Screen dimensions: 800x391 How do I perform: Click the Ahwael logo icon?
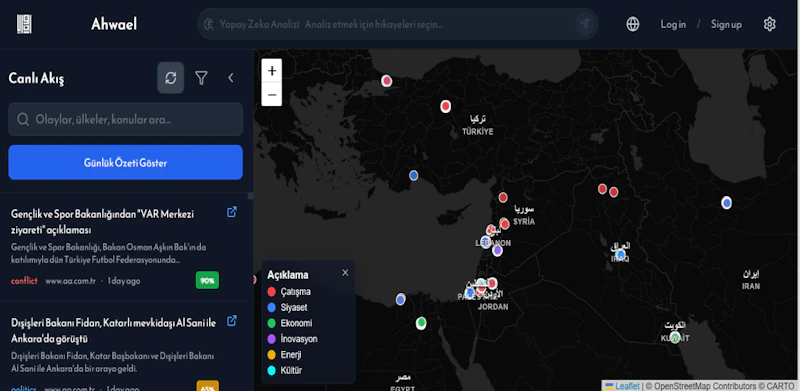click(24, 24)
